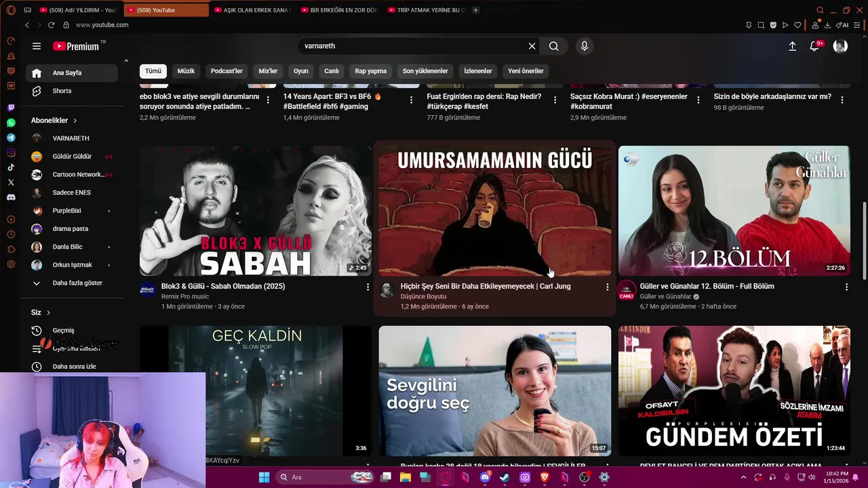The image size is (868, 488).
Task: Select the Mix'ler filter chip
Action: (x=268, y=71)
